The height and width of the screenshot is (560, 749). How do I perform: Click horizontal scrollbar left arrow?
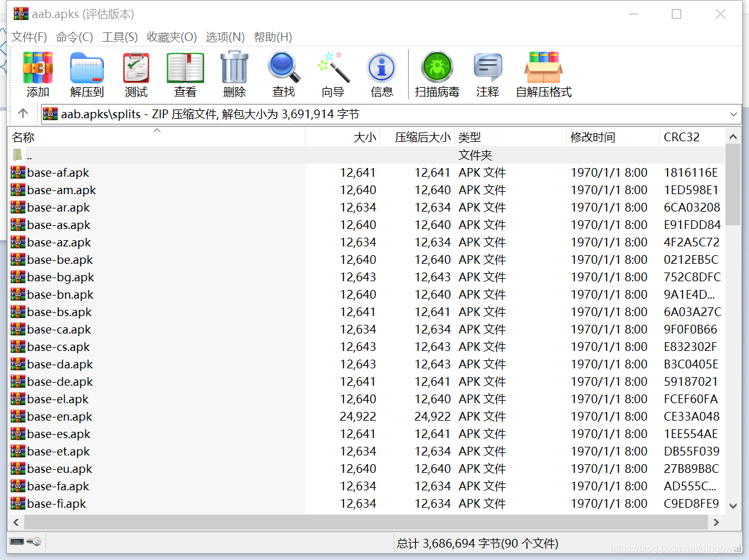pyautogui.click(x=16, y=522)
